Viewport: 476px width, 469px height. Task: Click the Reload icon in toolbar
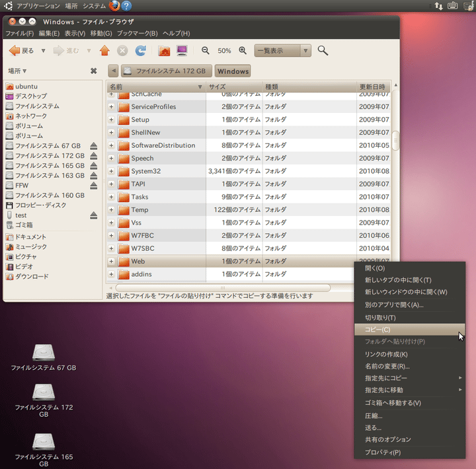click(x=141, y=51)
